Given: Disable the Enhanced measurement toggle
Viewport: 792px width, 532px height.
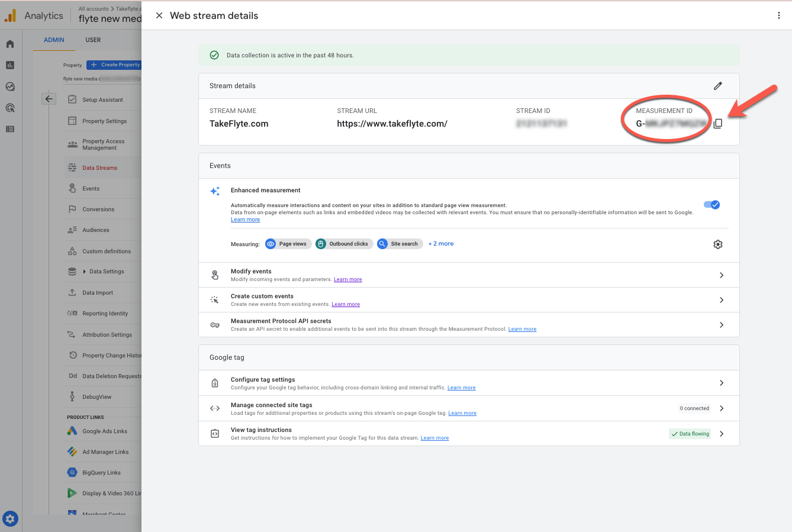Looking at the screenshot, I should click(x=711, y=204).
